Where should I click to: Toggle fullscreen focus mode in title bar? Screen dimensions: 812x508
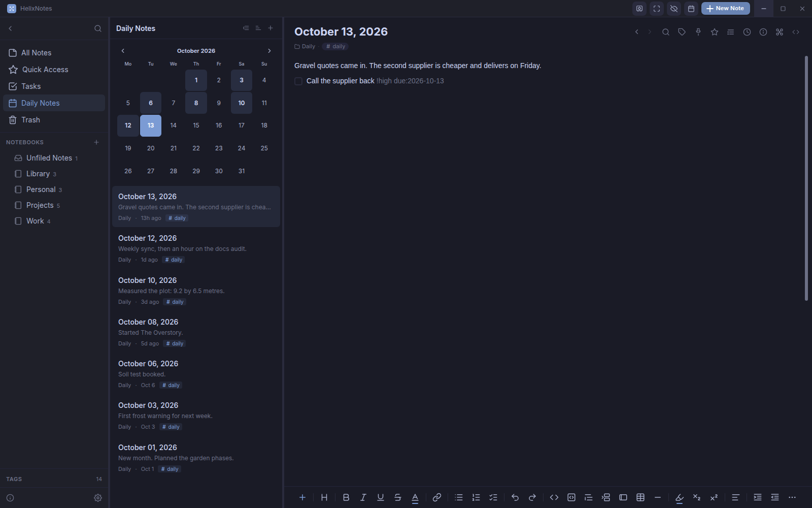point(657,9)
